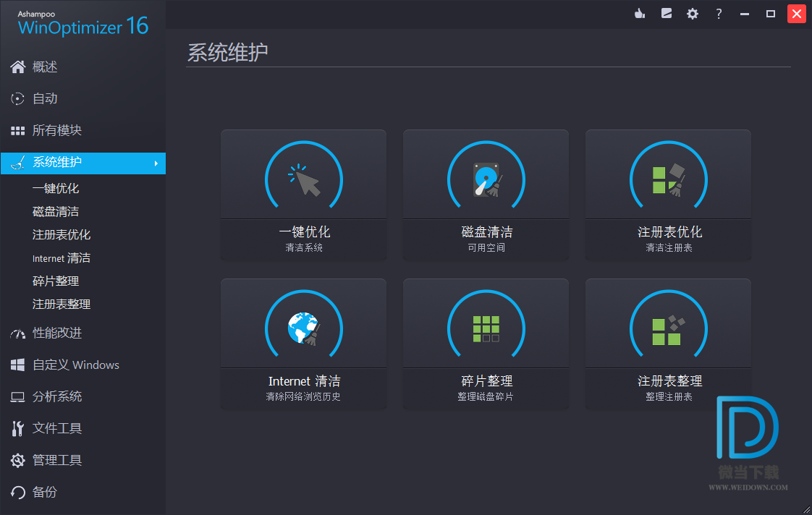Click Internet 清洁 tile label
The height and width of the screenshot is (515, 812).
(305, 381)
